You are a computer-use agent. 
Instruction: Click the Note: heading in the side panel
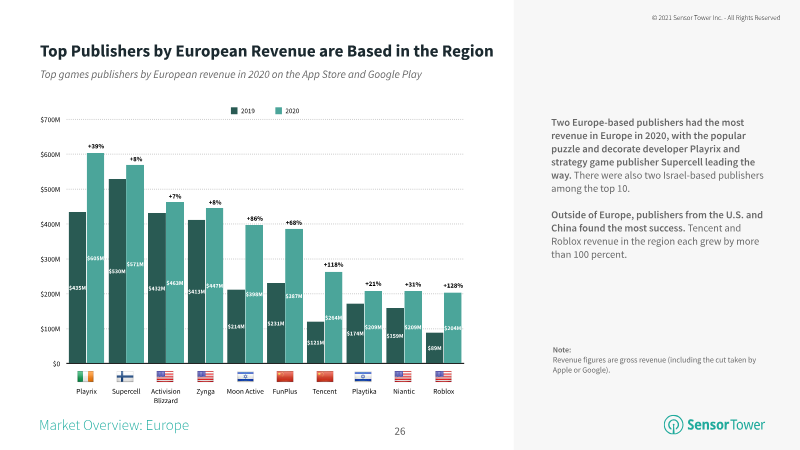[562, 350]
